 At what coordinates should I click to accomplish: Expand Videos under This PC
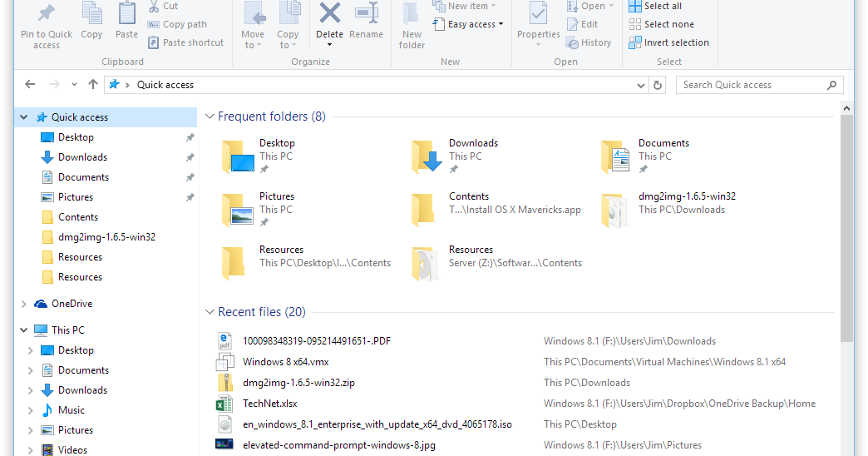31,450
